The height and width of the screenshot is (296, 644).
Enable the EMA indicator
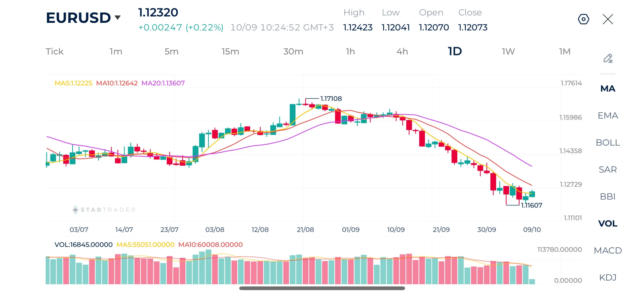point(608,115)
